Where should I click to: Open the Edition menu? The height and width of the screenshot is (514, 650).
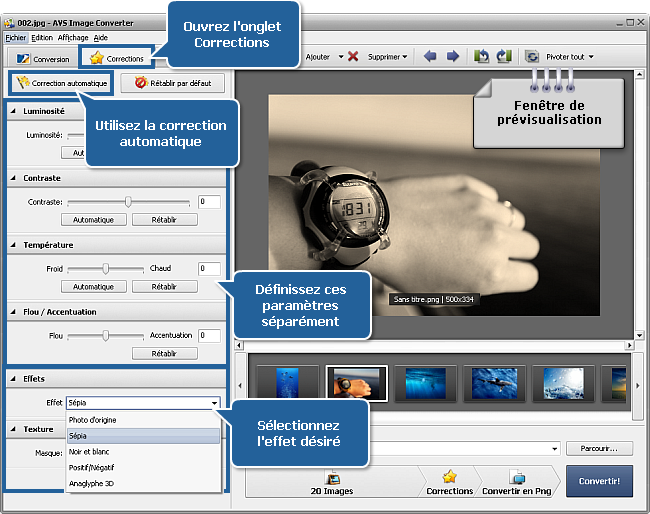pos(41,37)
